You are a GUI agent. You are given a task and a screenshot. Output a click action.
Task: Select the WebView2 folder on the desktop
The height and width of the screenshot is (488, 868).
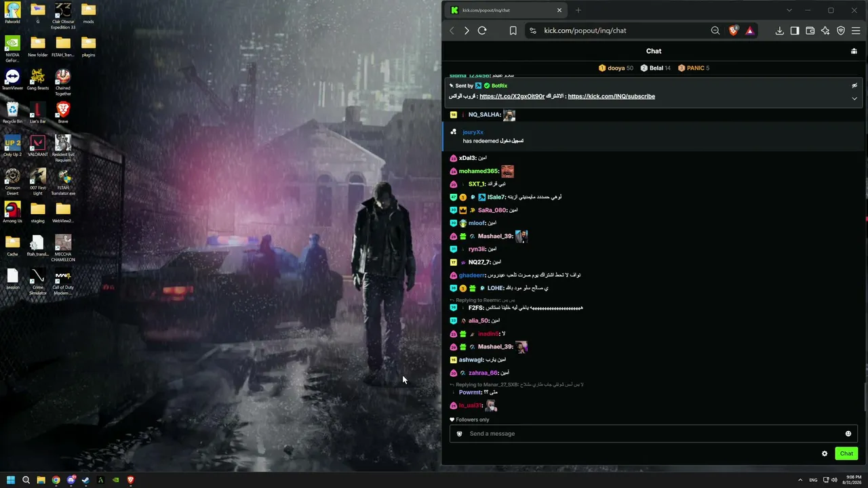(x=63, y=212)
